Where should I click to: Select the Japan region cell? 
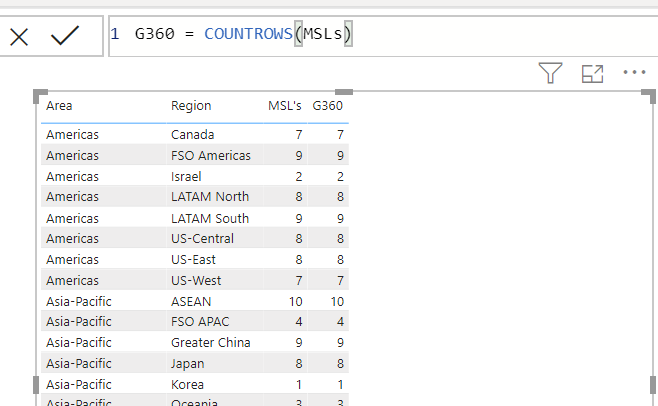(187, 364)
